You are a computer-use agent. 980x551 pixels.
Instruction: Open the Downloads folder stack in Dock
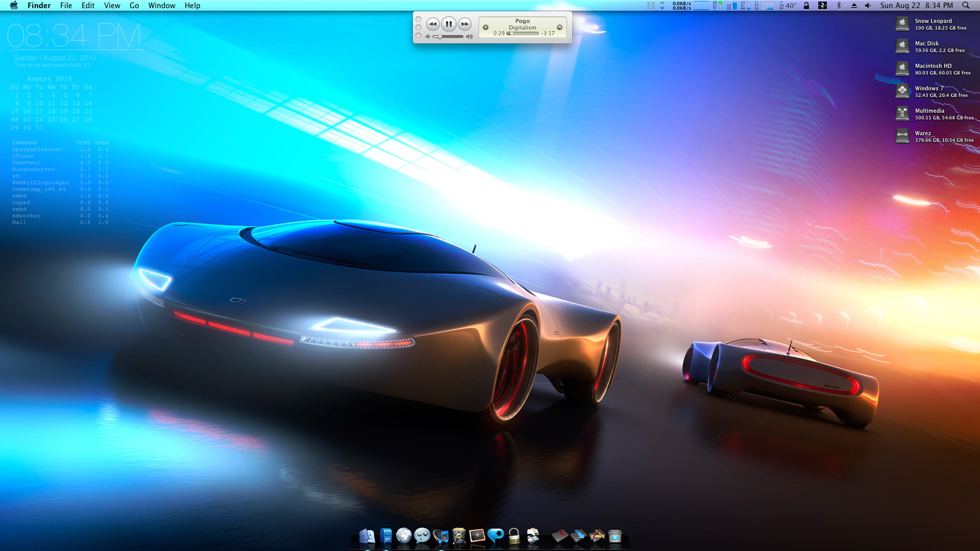click(x=578, y=536)
